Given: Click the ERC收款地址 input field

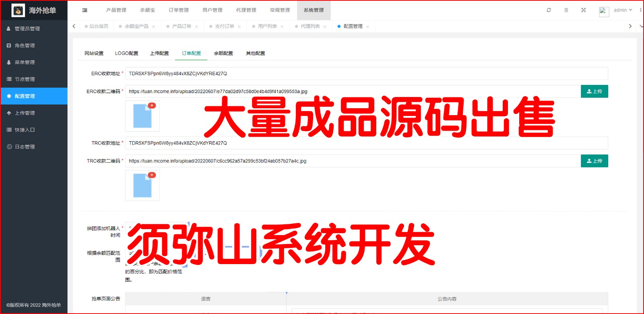Looking at the screenshot, I should [x=366, y=74].
